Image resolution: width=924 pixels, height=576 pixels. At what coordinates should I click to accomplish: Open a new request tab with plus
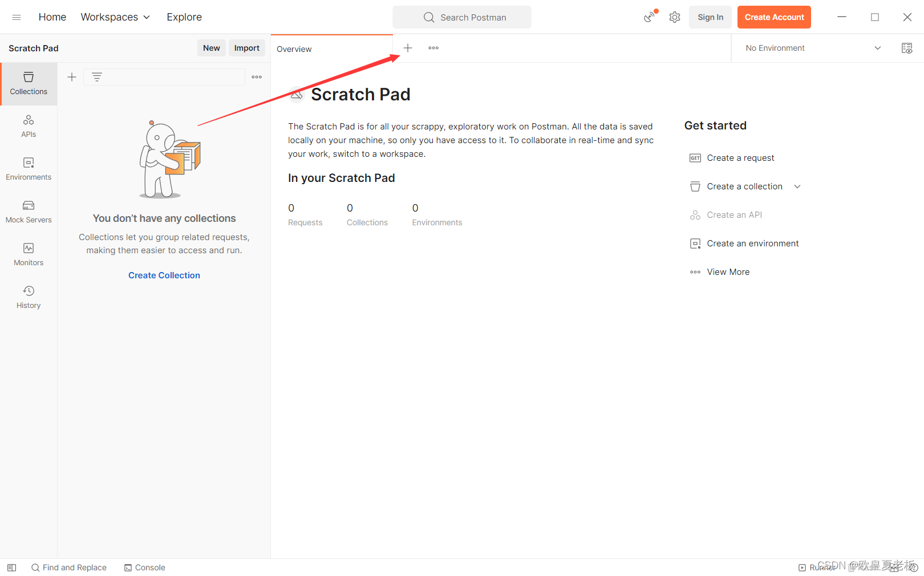pos(408,48)
